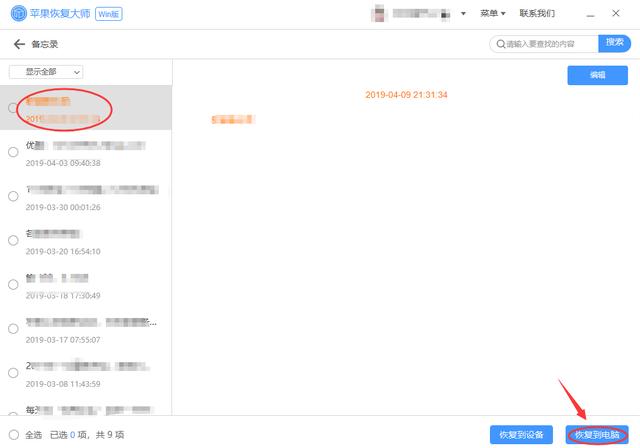Select radio for note dated 2019-03-17 07:55:07

click(13, 328)
